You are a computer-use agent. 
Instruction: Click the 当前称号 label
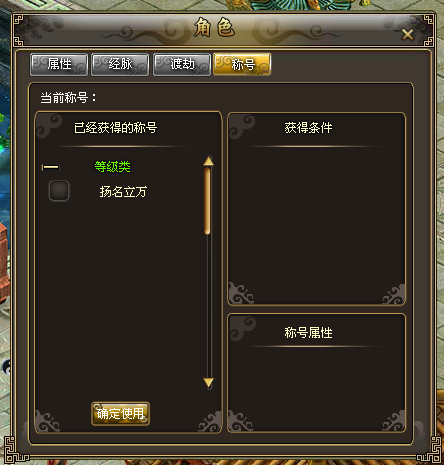(x=68, y=98)
